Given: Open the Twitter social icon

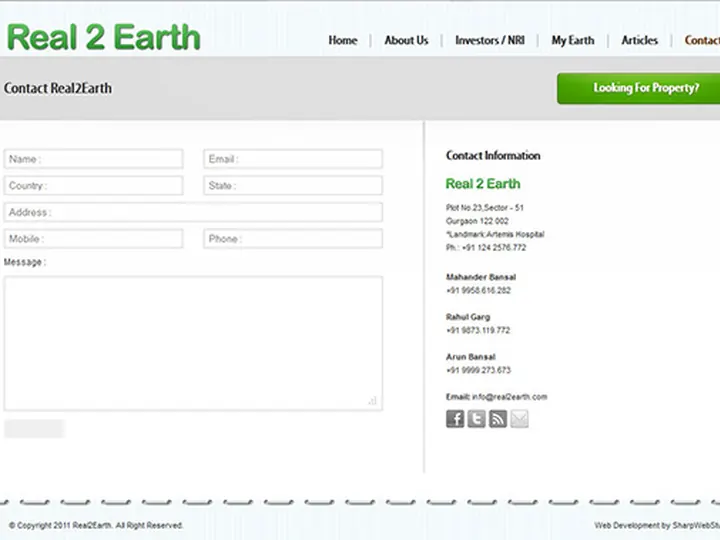Looking at the screenshot, I should click(x=476, y=419).
